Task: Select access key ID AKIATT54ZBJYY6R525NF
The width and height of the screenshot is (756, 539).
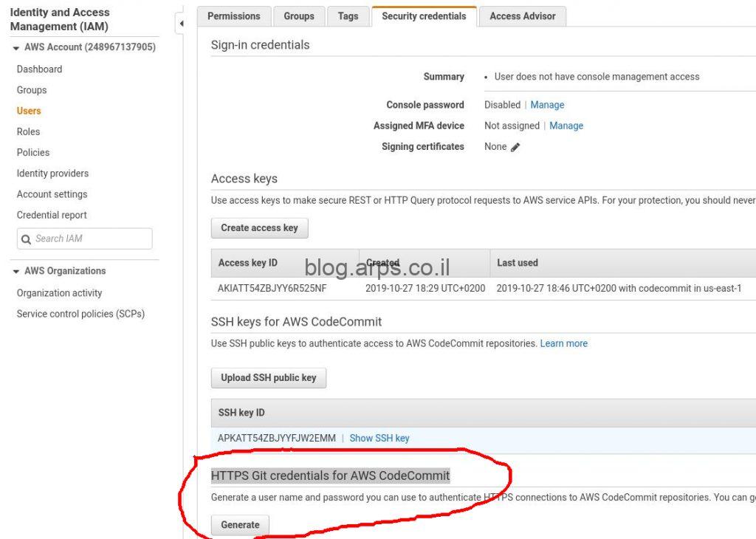Action: (x=272, y=288)
